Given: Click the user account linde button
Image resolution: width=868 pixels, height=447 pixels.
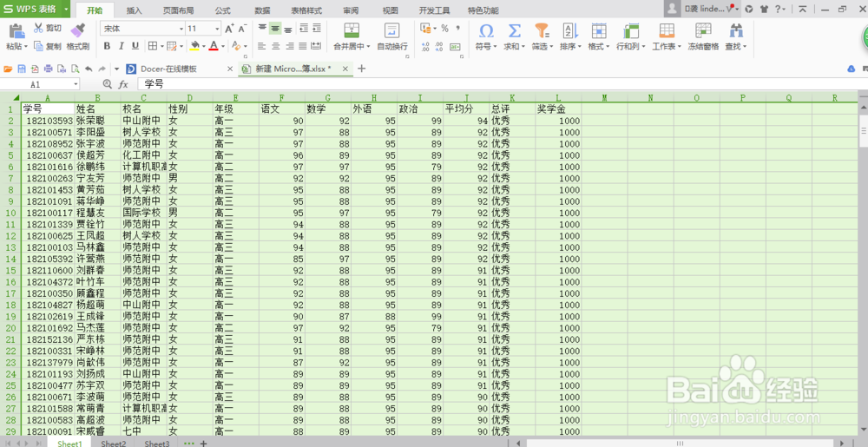Looking at the screenshot, I should click(703, 9).
